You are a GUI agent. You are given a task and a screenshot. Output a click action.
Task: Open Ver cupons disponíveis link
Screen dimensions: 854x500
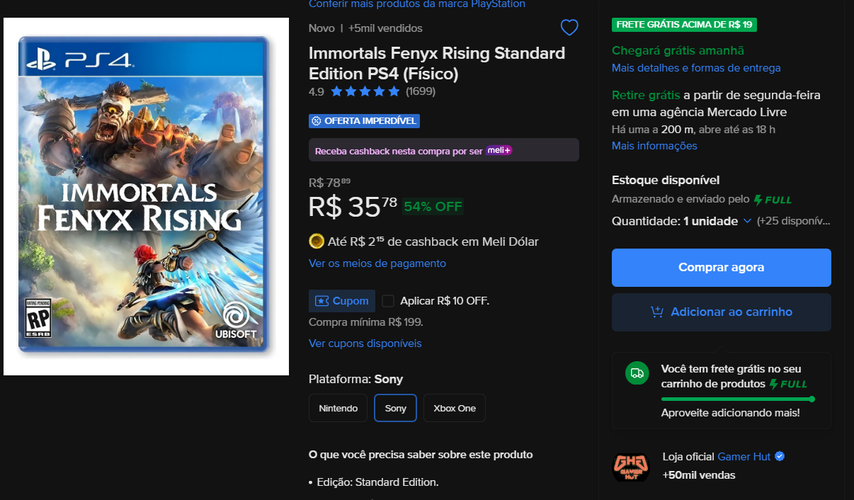point(365,343)
